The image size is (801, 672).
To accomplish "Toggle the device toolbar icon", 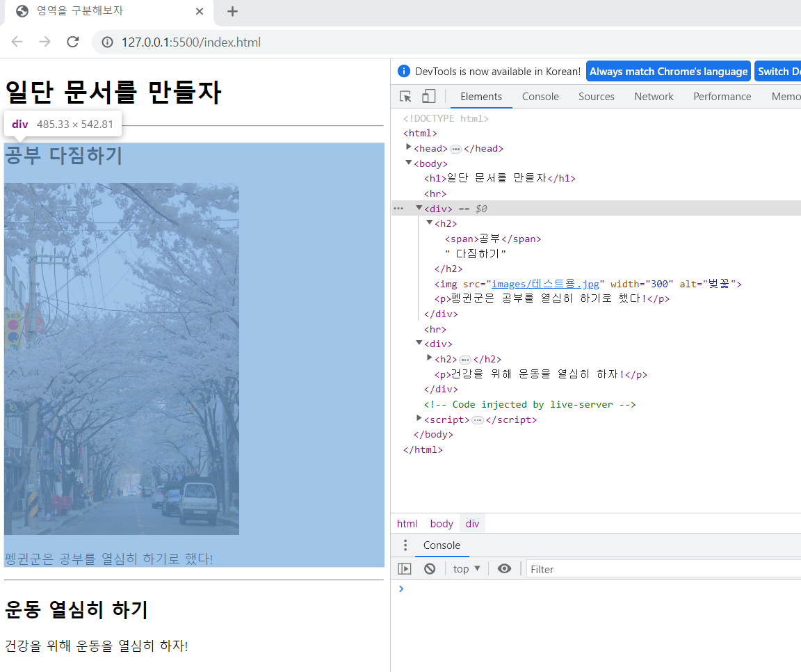I will click(428, 97).
